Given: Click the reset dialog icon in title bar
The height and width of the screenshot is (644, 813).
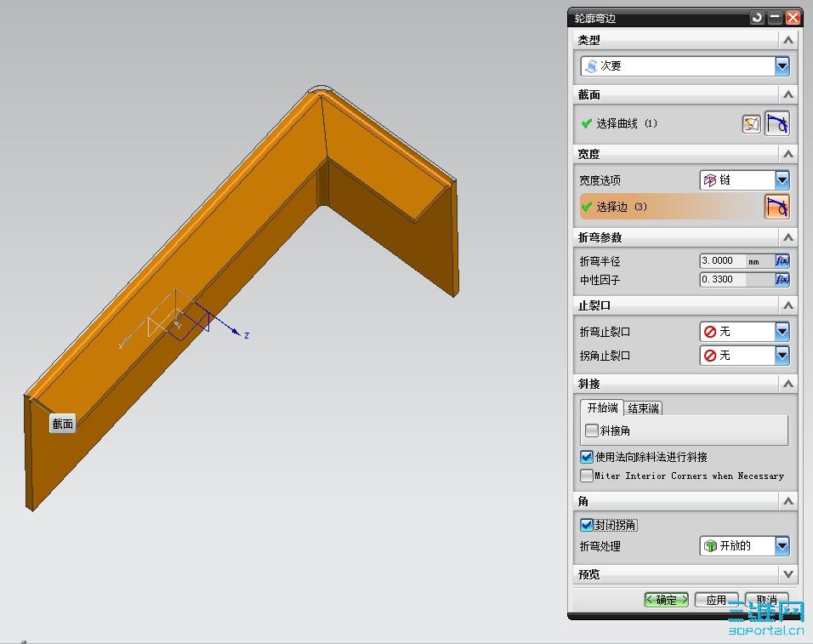Looking at the screenshot, I should click(757, 18).
